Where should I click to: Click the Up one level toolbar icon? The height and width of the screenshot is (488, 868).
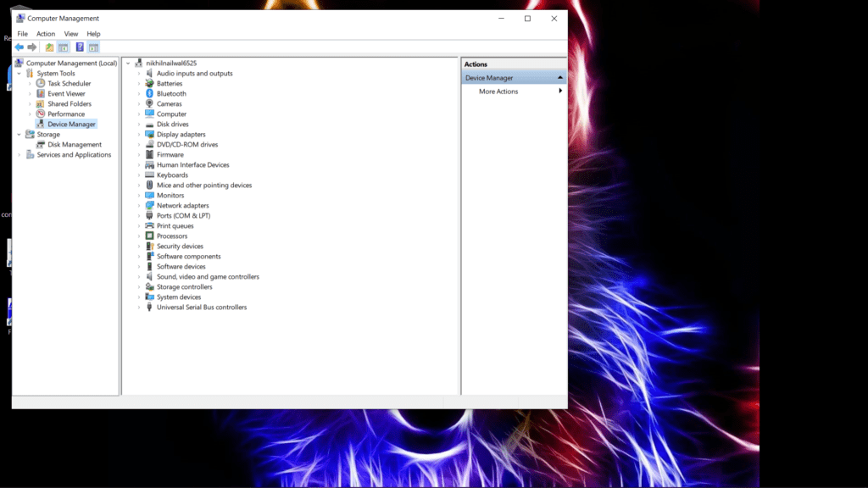pyautogui.click(x=49, y=47)
